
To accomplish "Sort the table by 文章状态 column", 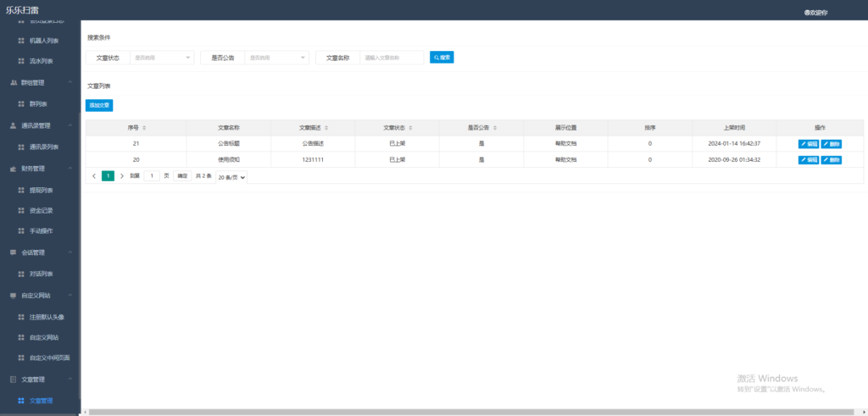I will click(x=410, y=128).
